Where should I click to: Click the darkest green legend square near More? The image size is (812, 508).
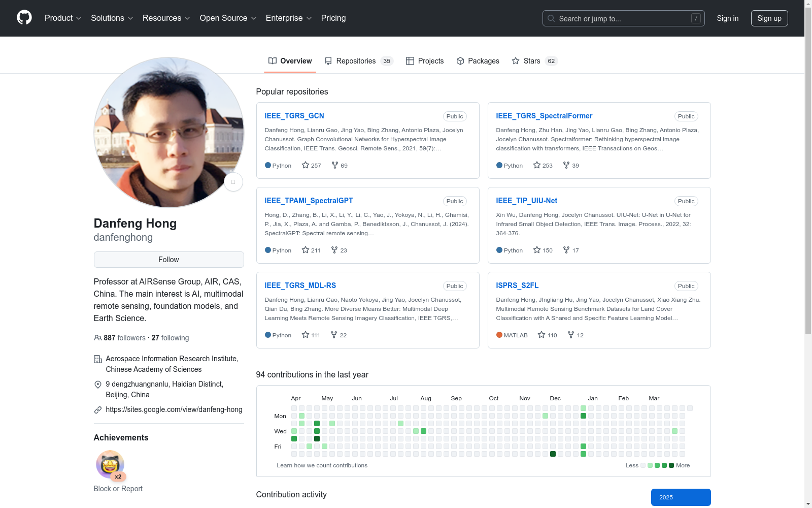[x=671, y=465]
